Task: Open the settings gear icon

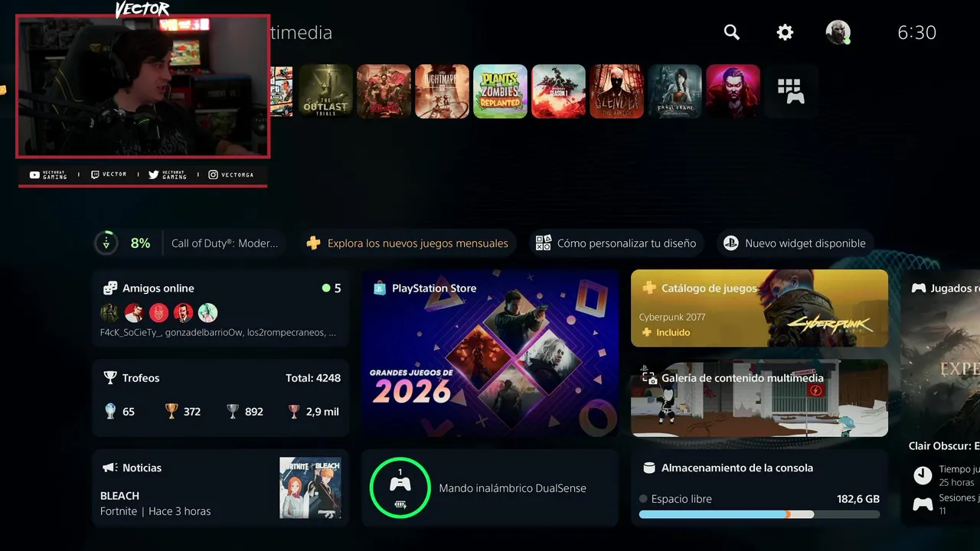Action: point(785,32)
